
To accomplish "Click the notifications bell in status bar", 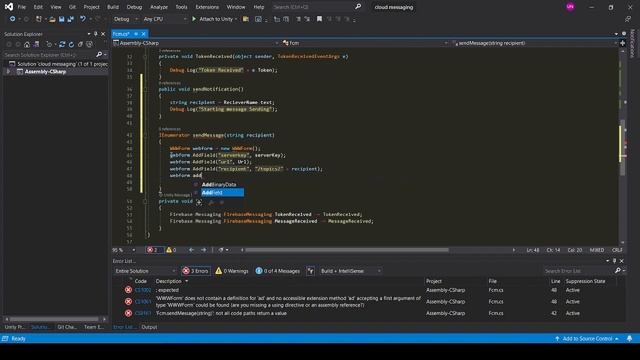I will click(629, 338).
